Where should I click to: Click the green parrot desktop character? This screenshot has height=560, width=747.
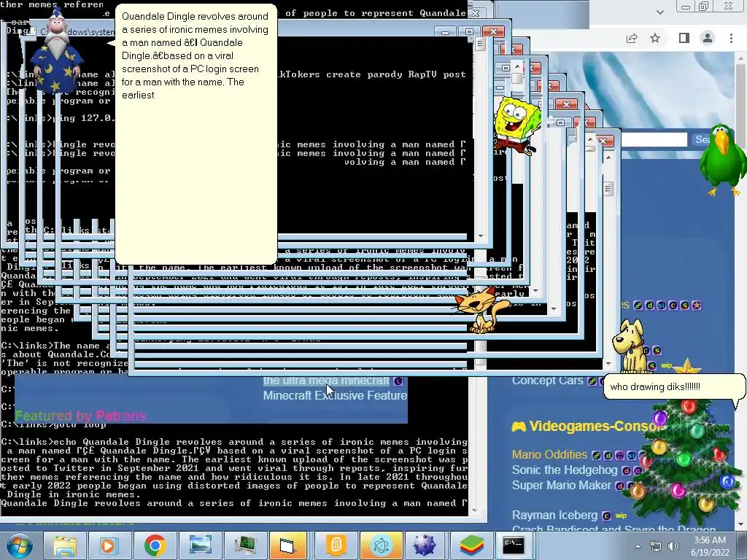[723, 160]
